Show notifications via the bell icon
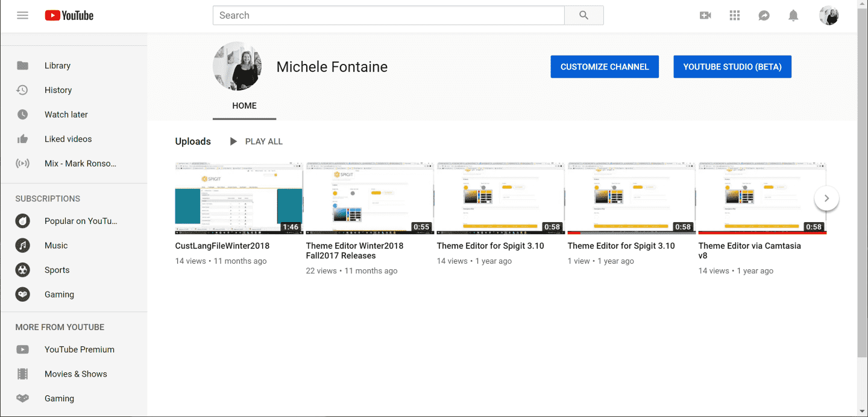This screenshot has width=868, height=417. (793, 16)
